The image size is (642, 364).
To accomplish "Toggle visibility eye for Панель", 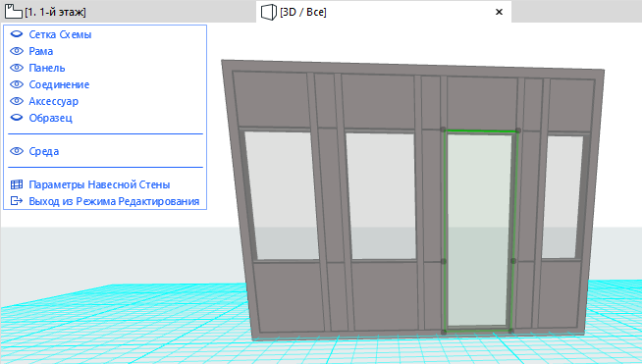I will (17, 68).
